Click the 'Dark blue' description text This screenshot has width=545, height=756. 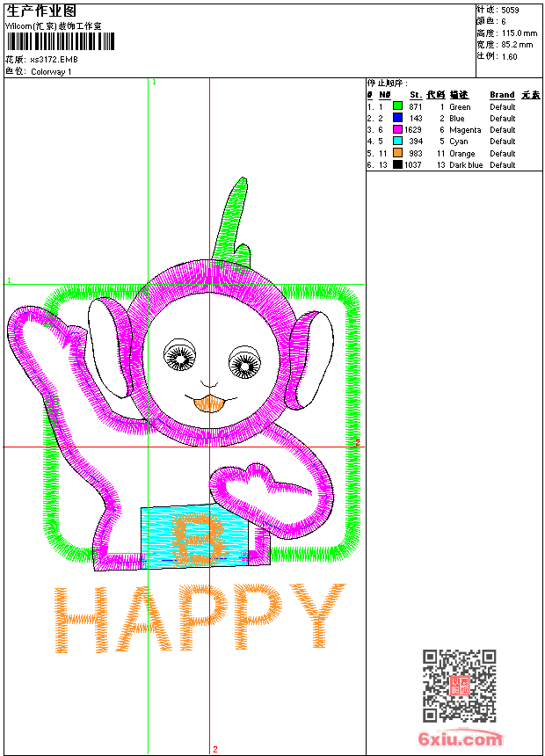466,165
